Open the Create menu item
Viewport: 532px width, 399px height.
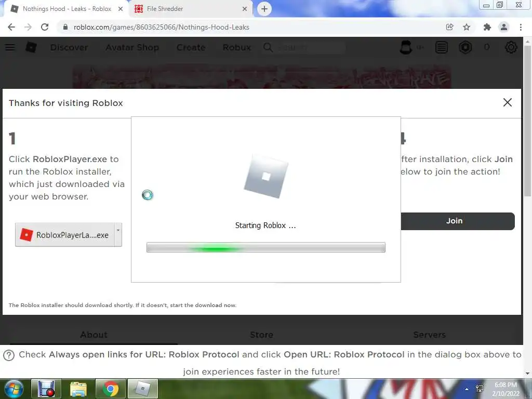pos(191,47)
